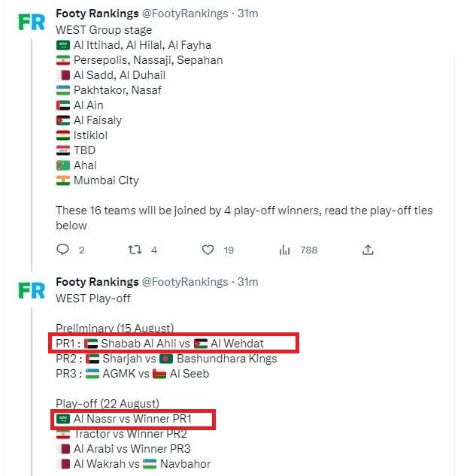Click the PR1 Shabab Al Ahli vs Al Wehdat line
The height and width of the screenshot is (476, 473).
tap(174, 344)
